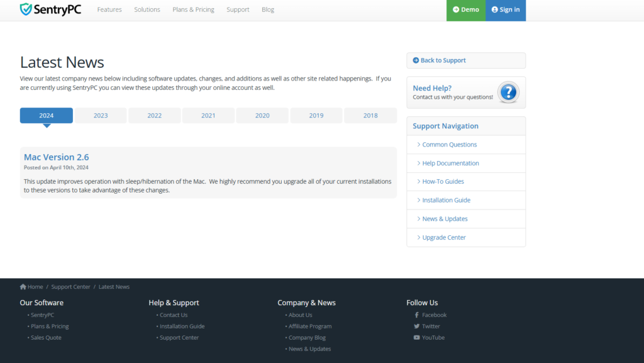Go to Plans & Pricing in top navigation
The height and width of the screenshot is (363, 644).
194,9
